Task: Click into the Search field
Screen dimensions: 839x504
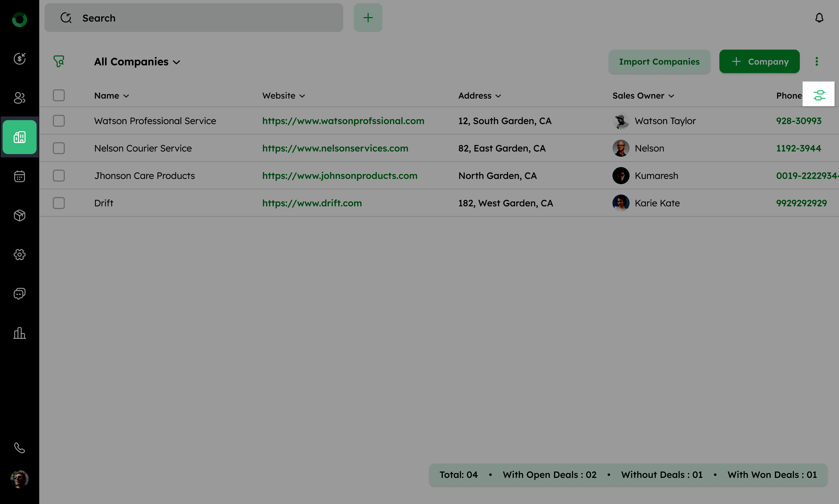Action: point(193,18)
